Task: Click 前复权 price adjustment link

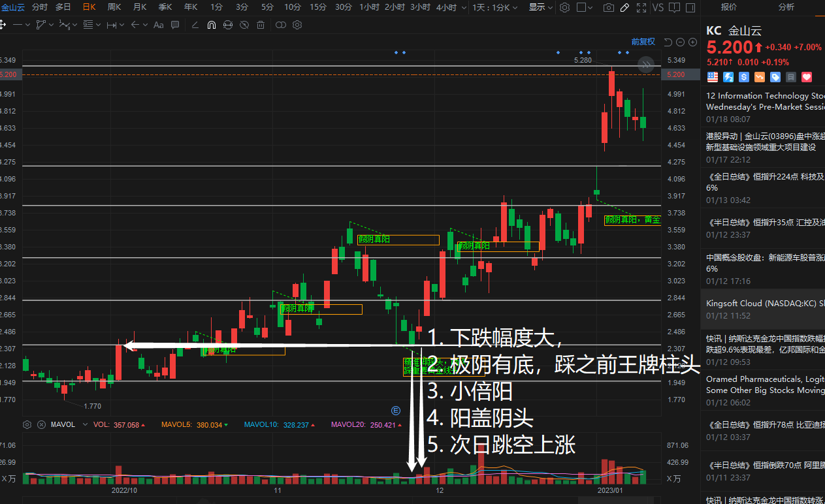Action: coord(643,42)
